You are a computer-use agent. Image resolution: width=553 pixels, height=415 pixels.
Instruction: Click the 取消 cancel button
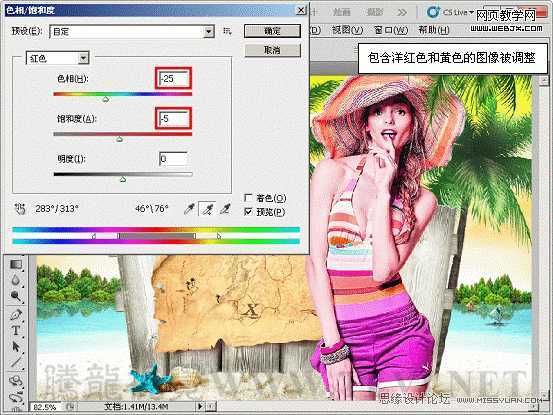pos(272,50)
